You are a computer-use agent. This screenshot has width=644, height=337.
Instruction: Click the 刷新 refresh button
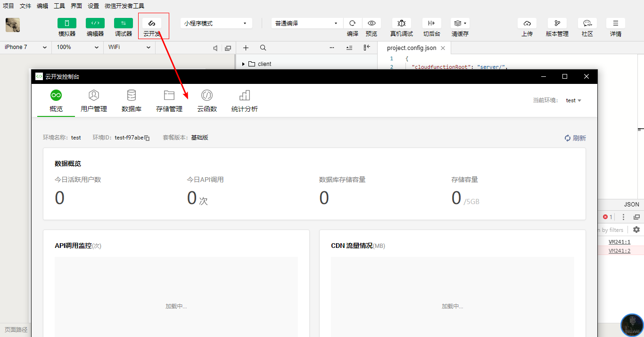tap(575, 138)
